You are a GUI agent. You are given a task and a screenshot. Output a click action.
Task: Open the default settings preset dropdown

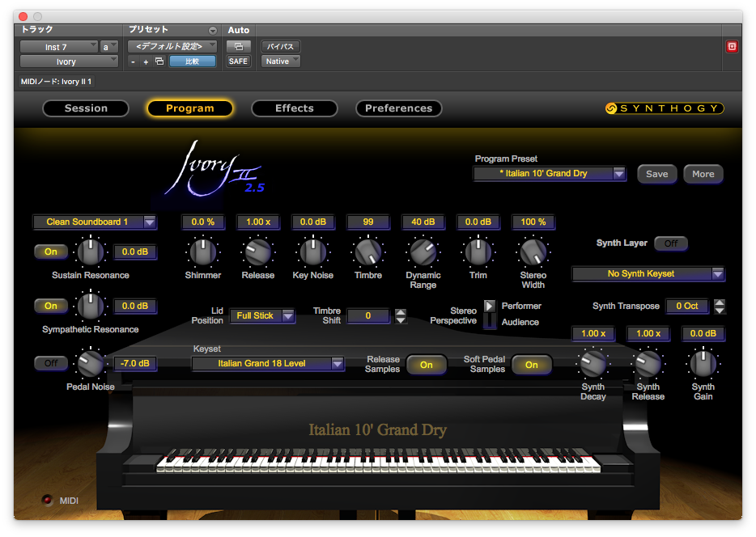coord(172,46)
